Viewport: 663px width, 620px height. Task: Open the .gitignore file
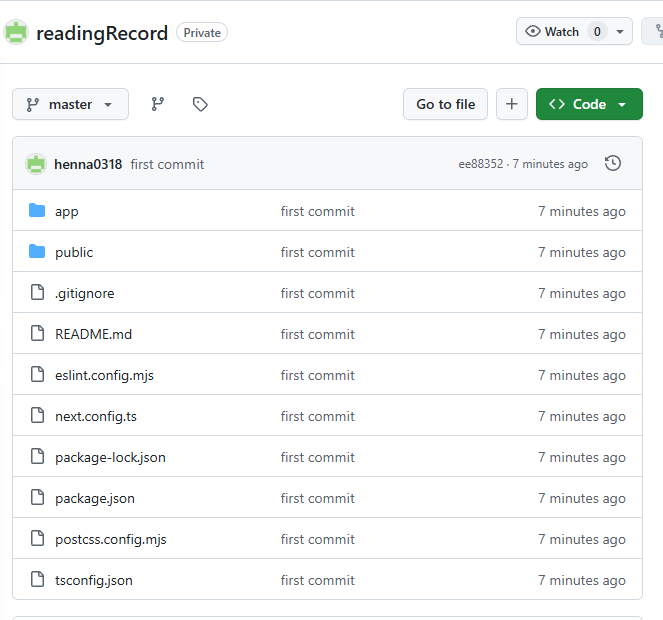85,294
